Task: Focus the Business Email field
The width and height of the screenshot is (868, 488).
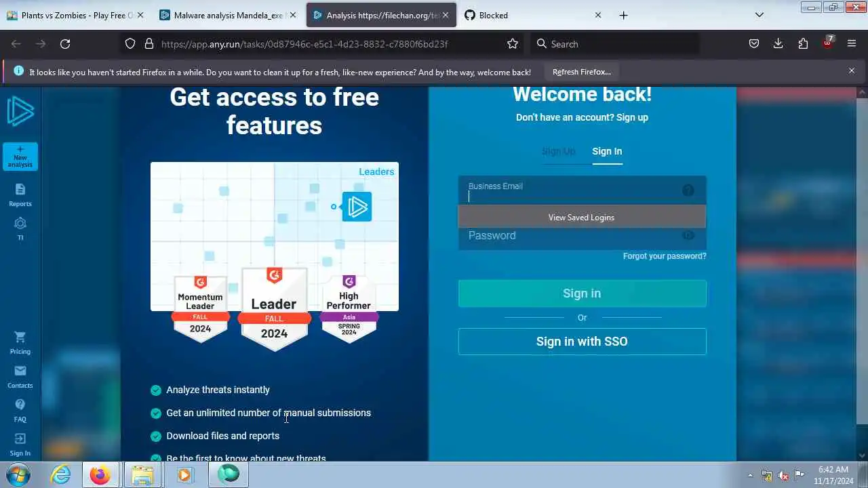Action: tap(582, 190)
